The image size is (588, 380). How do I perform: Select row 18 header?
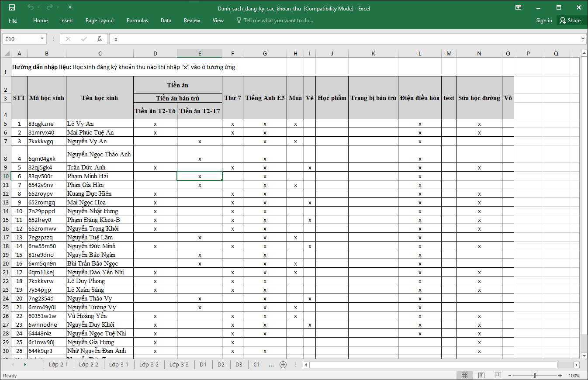click(6, 246)
